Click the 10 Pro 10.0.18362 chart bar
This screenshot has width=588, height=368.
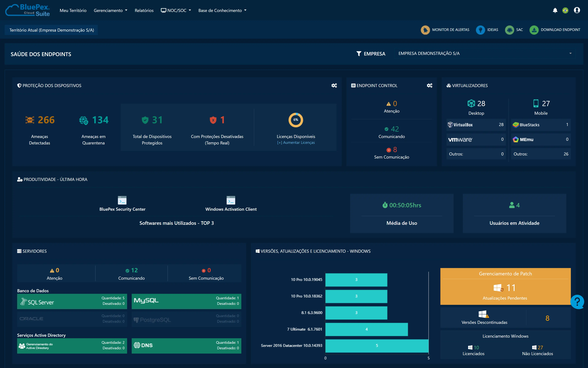click(356, 296)
